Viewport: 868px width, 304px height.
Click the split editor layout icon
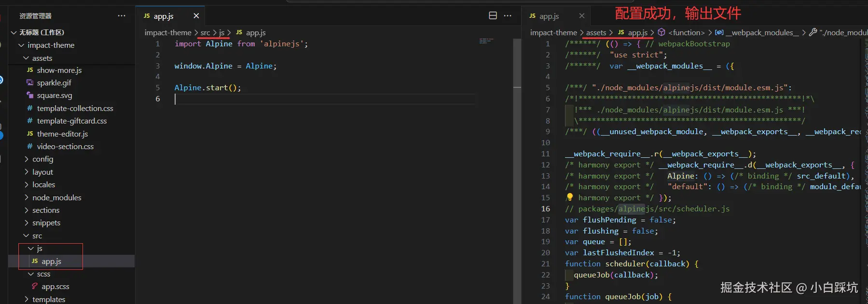coord(493,16)
